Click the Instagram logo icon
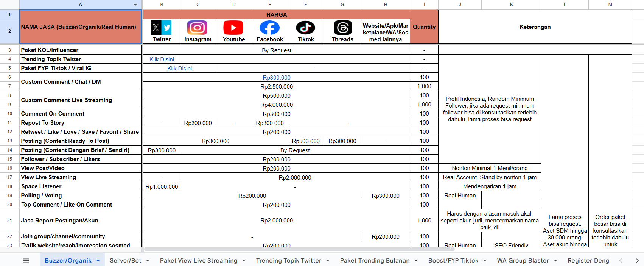This screenshot has width=644, height=266. pos(198,28)
